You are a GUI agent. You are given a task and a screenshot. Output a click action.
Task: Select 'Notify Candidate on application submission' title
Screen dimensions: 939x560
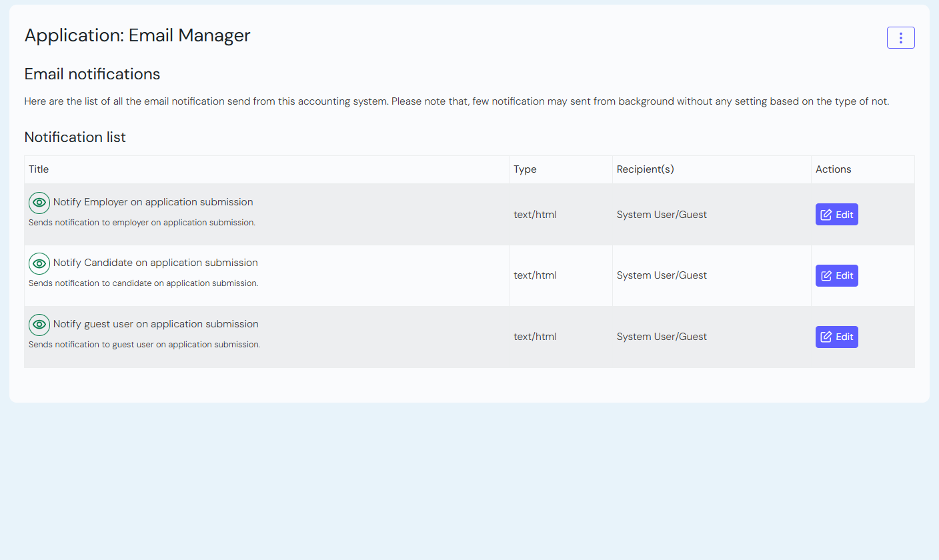pyautogui.click(x=155, y=263)
